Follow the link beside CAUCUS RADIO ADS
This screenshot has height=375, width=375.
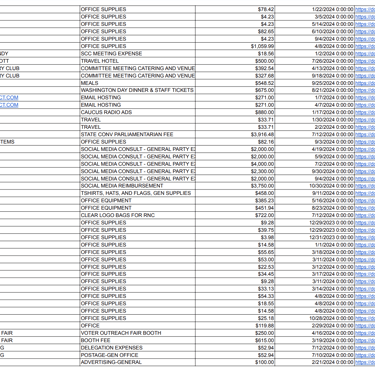coord(365,112)
